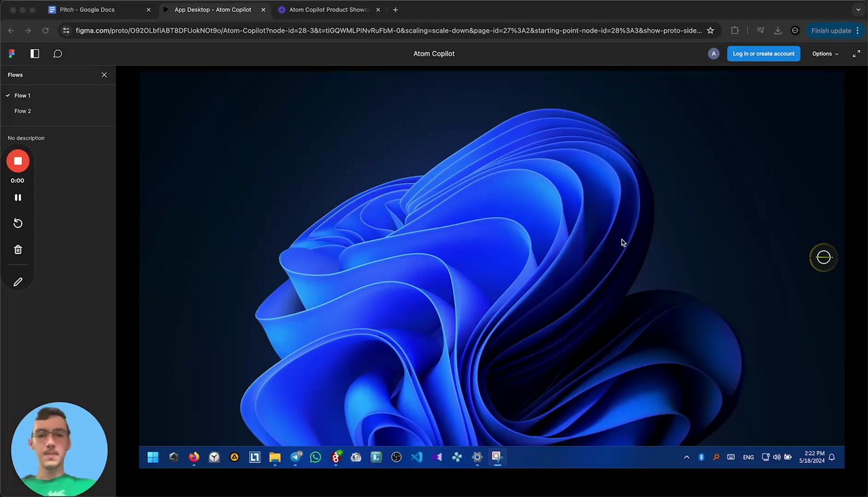Open the taskbar clock showing 2:22 PM
This screenshot has width=868, height=497.
[811, 457]
